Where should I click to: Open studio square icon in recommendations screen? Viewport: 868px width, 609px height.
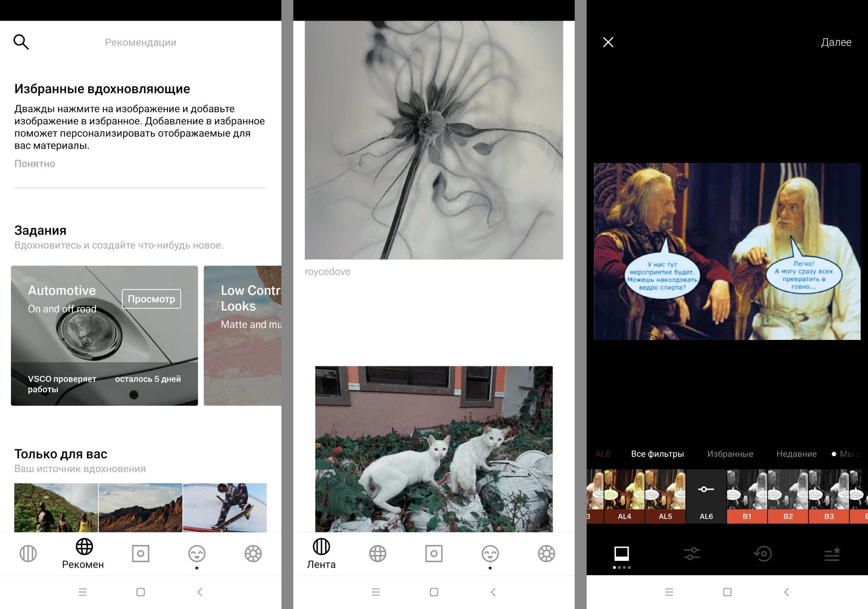coord(140,554)
